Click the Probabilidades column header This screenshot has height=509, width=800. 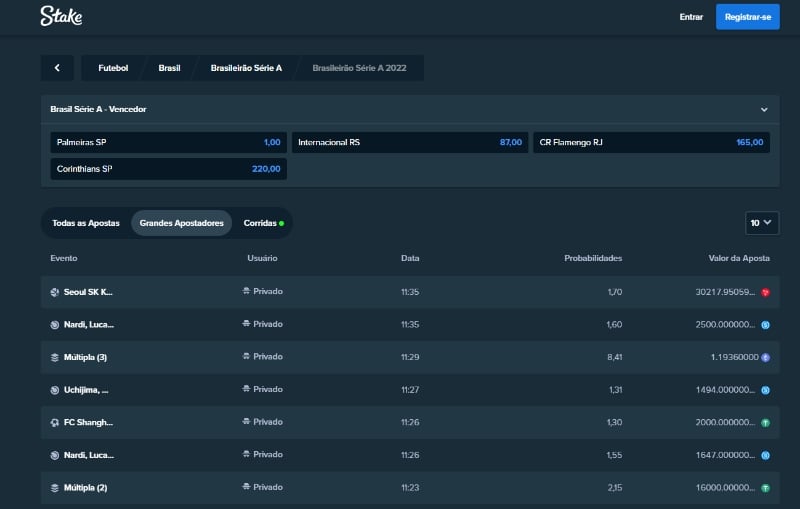point(593,258)
